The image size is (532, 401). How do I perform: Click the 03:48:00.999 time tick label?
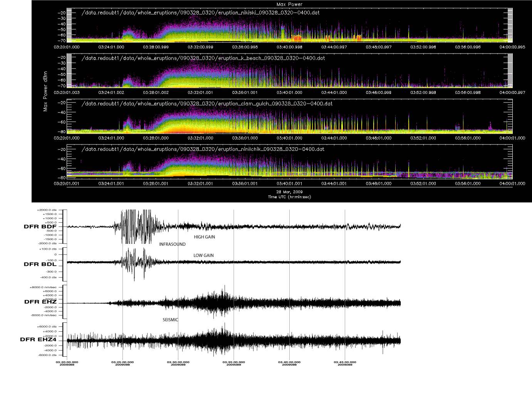379,92
